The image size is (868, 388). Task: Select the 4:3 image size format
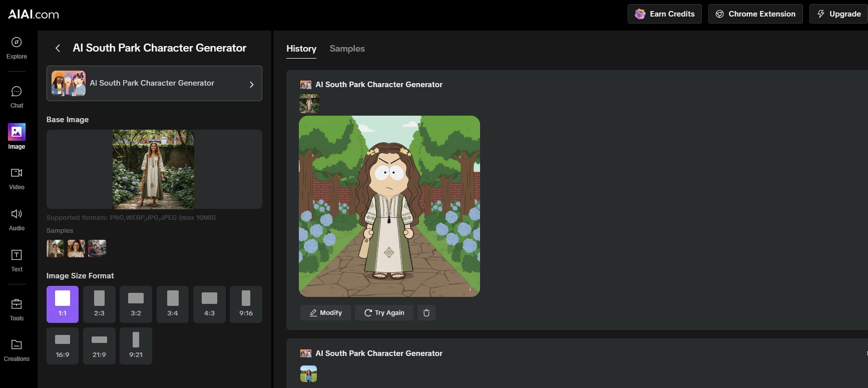point(209,304)
